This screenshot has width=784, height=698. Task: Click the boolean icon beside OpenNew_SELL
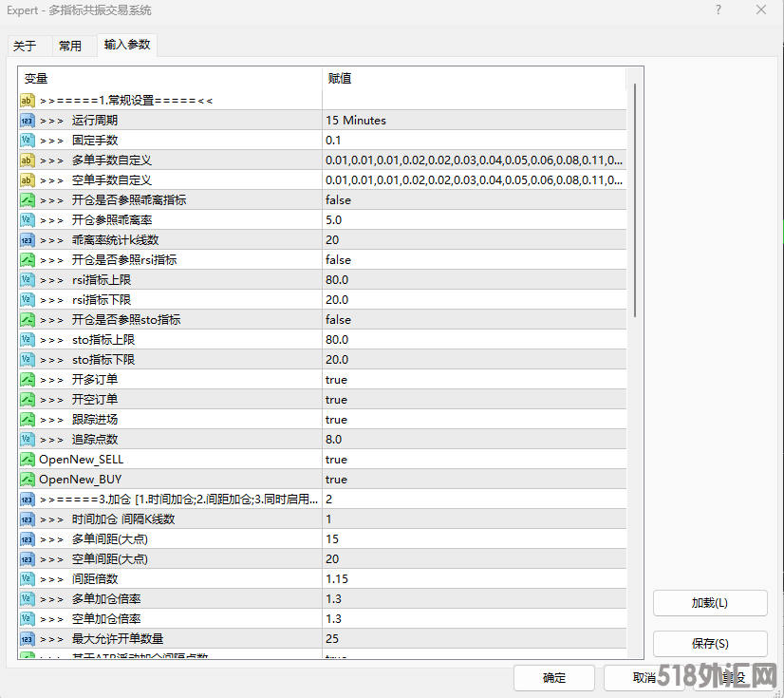(x=27, y=460)
